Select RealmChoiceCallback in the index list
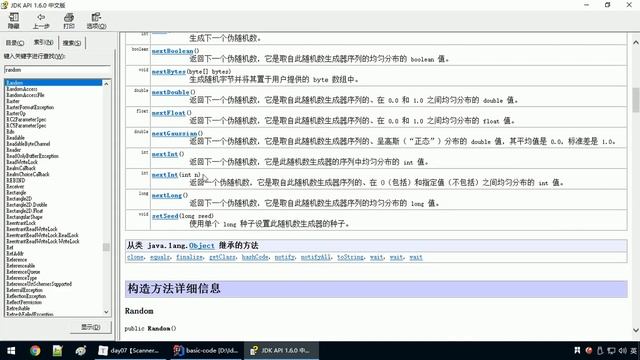 coord(28,174)
